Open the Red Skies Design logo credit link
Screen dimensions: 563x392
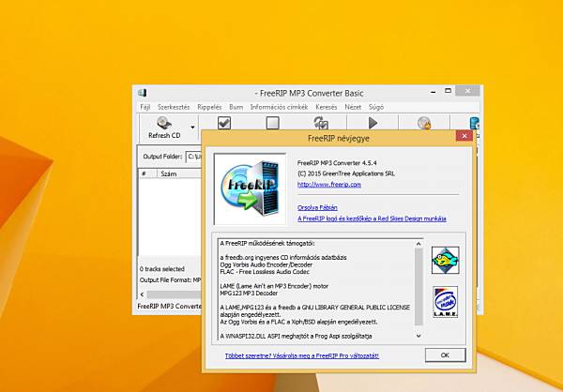pos(372,219)
